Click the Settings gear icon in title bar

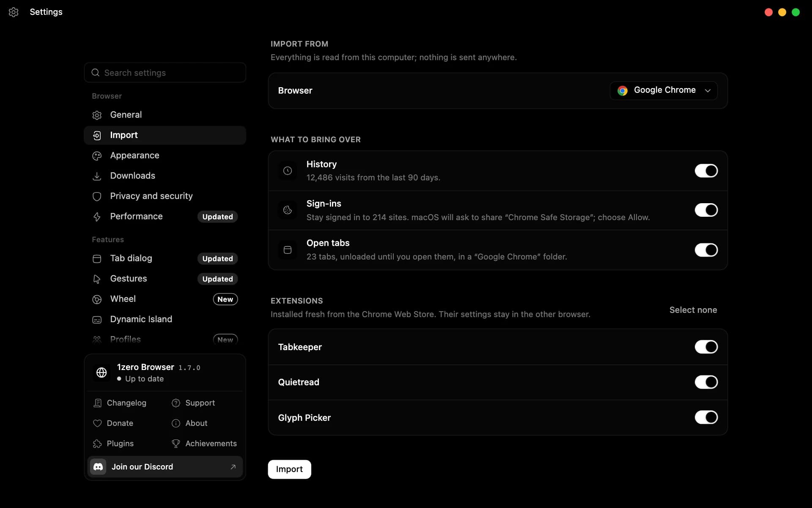pos(14,12)
